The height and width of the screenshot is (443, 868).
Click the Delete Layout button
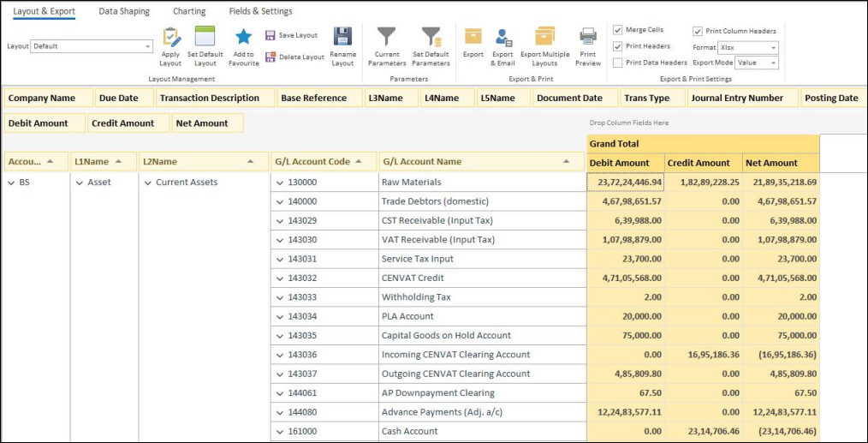294,57
